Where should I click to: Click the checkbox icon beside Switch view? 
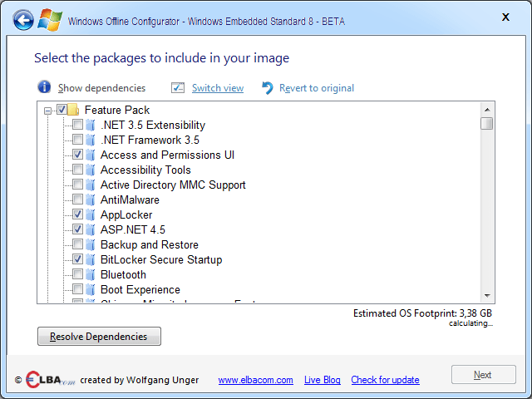(x=178, y=88)
